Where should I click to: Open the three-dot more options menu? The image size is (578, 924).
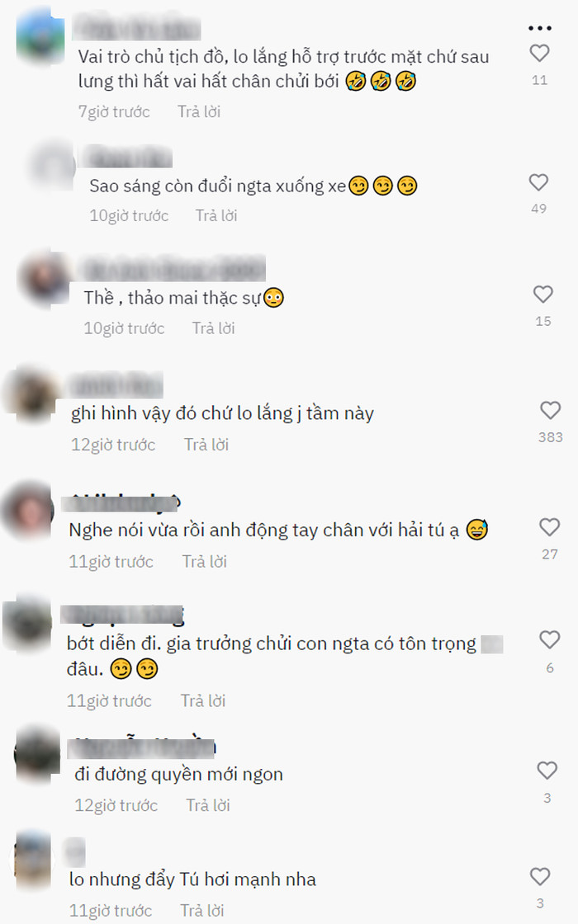coord(540,28)
